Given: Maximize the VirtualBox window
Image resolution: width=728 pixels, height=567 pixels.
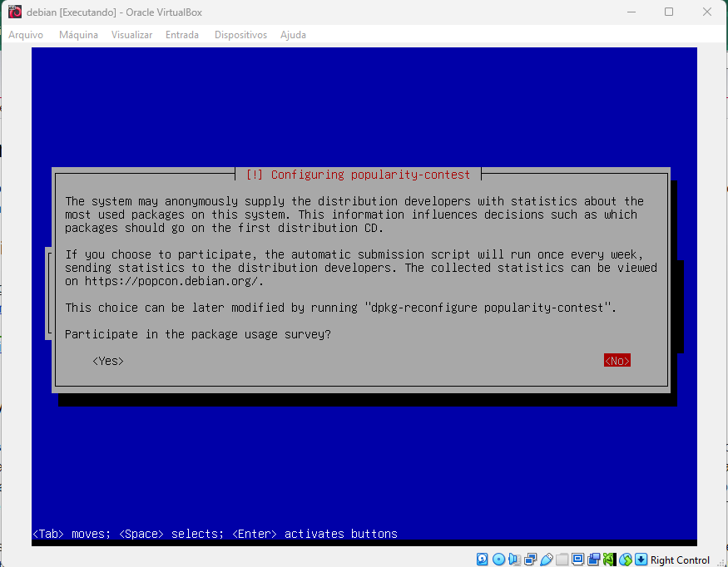Looking at the screenshot, I should tap(669, 12).
